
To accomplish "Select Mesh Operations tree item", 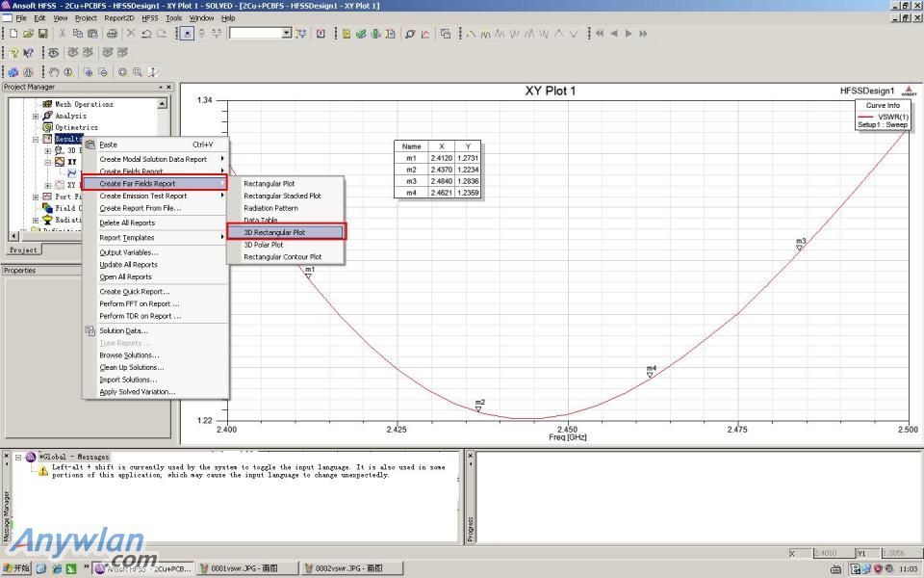I will point(84,104).
